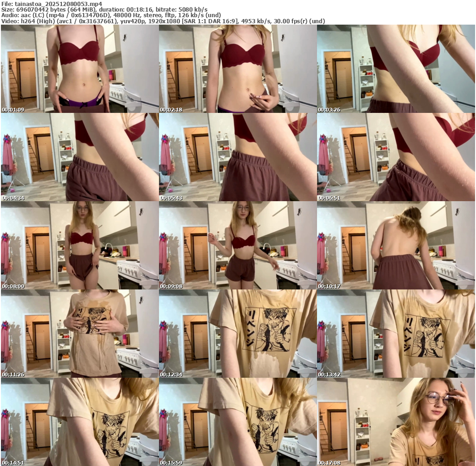Click the file name line 'tainastoa_202512080053.mp4'
The width and height of the screenshot is (476, 466).
tap(52, 4)
